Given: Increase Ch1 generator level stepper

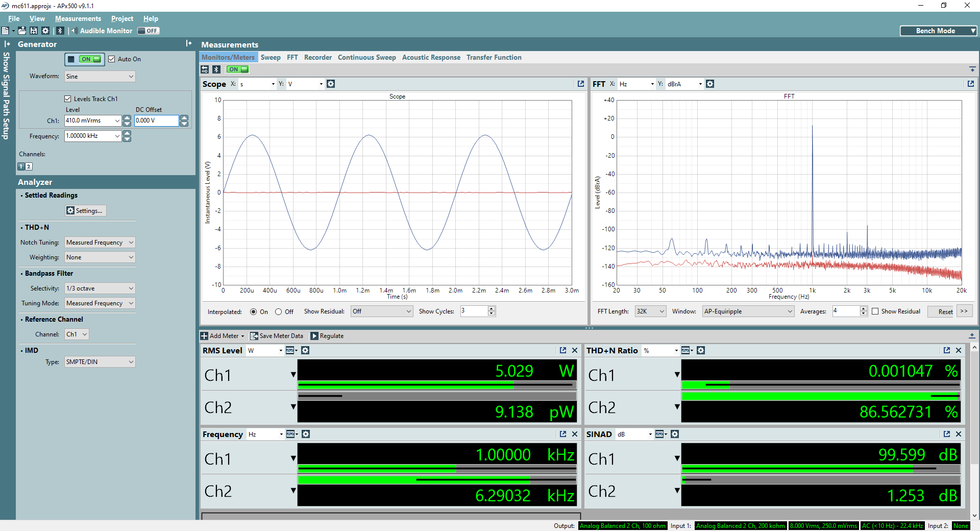Looking at the screenshot, I should tap(127, 118).
